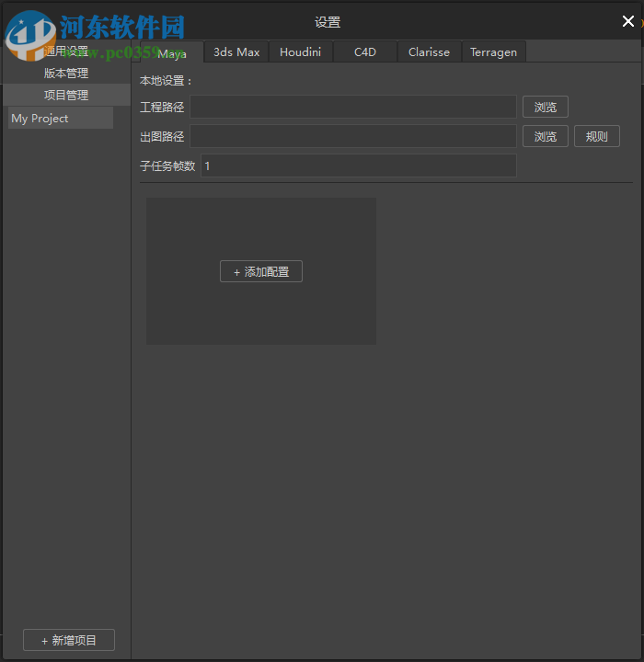Viewport: 644px width, 662px height.
Task: Switch to the 3ds Max tab
Action: point(236,51)
